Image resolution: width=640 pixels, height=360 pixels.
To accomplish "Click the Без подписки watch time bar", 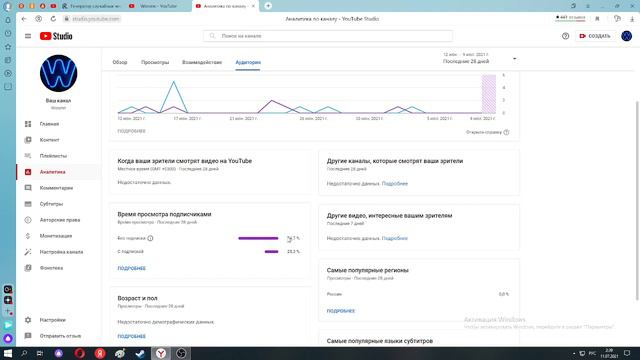I will coord(258,238).
